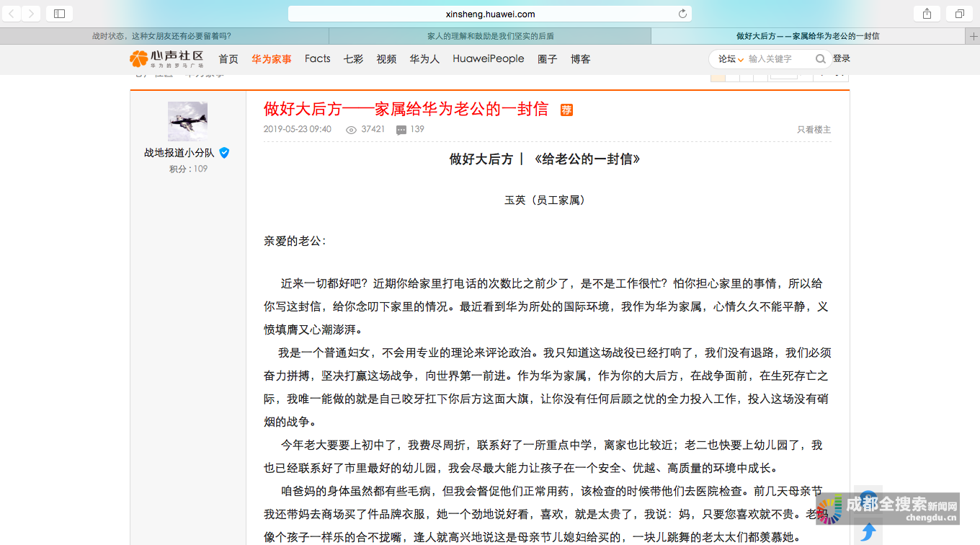
Task: Click the view count eye icon
Action: point(352,130)
